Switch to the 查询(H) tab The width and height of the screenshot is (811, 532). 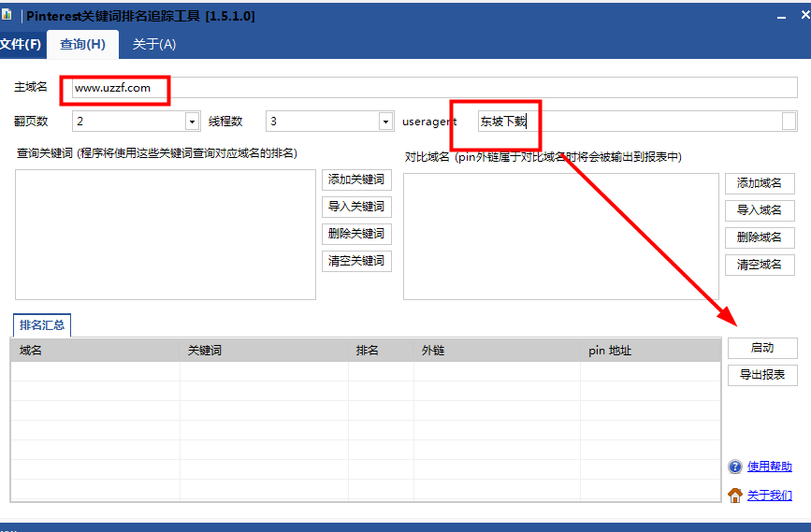tap(82, 44)
